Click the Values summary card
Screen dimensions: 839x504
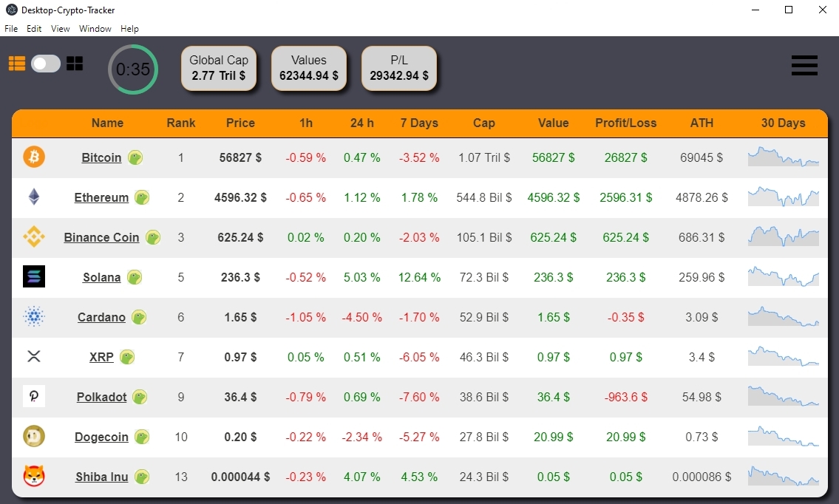(x=309, y=68)
